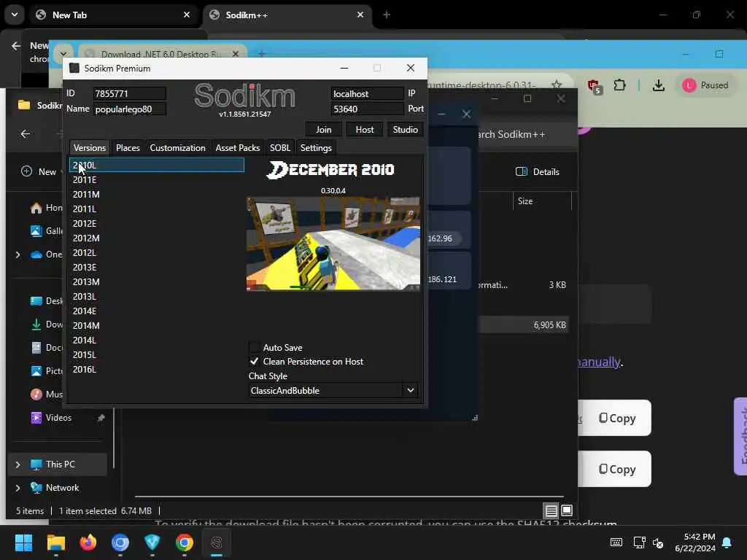Open Pictures in File Explorer sidebar
This screenshot has height=560, width=747.
[x=46, y=371]
